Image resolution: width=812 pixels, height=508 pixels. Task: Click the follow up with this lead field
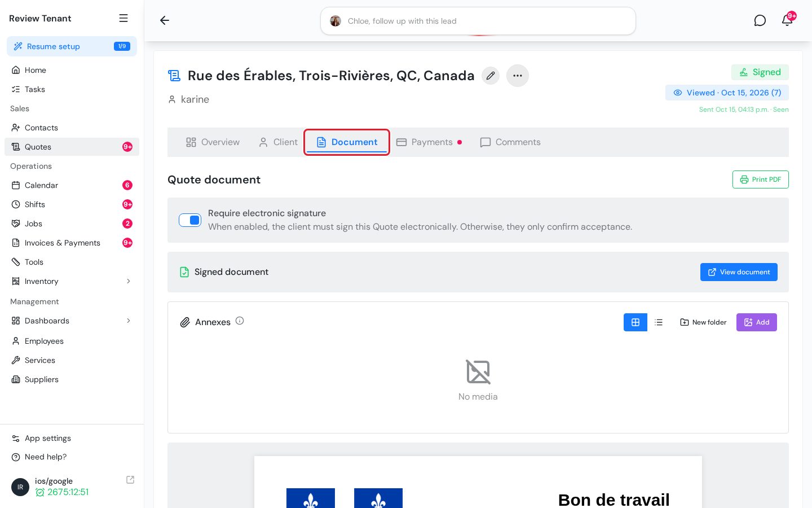(x=478, y=21)
